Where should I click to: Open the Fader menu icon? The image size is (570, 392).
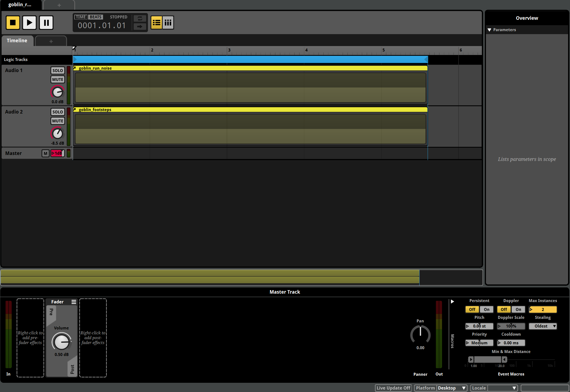(74, 302)
